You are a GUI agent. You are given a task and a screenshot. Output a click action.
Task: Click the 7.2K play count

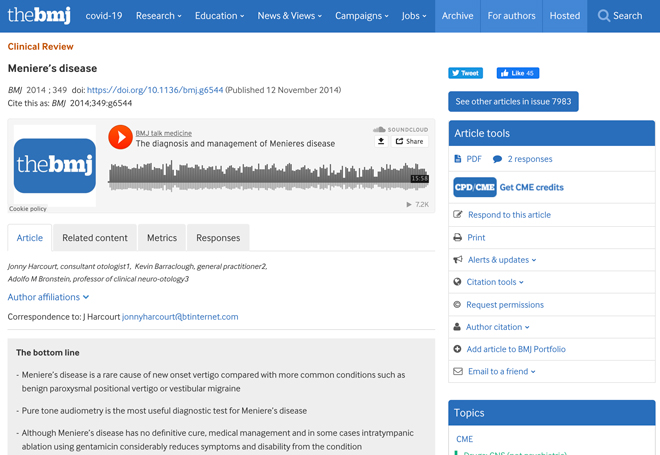pyautogui.click(x=418, y=205)
